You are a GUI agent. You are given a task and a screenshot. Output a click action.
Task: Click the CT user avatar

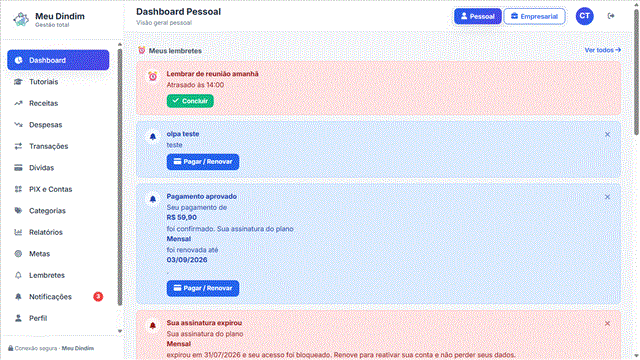[x=584, y=16]
